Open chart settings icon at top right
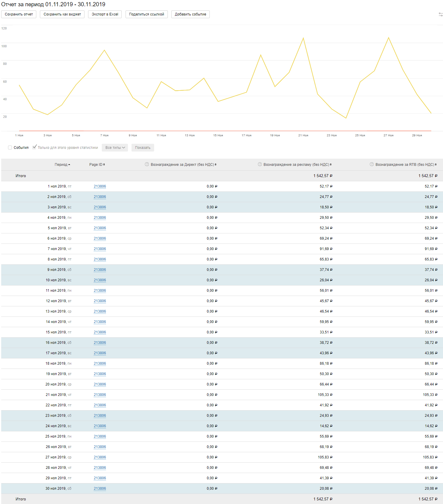 tap(441, 14)
